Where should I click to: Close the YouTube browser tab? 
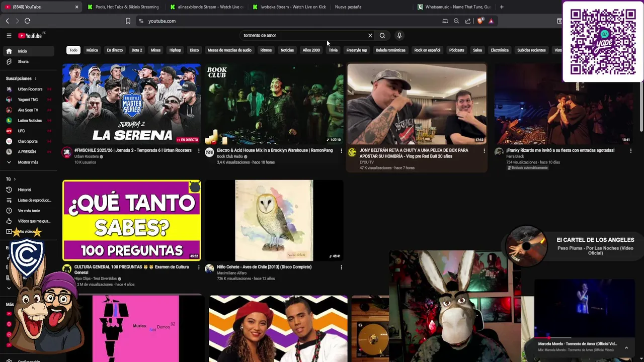click(x=76, y=7)
